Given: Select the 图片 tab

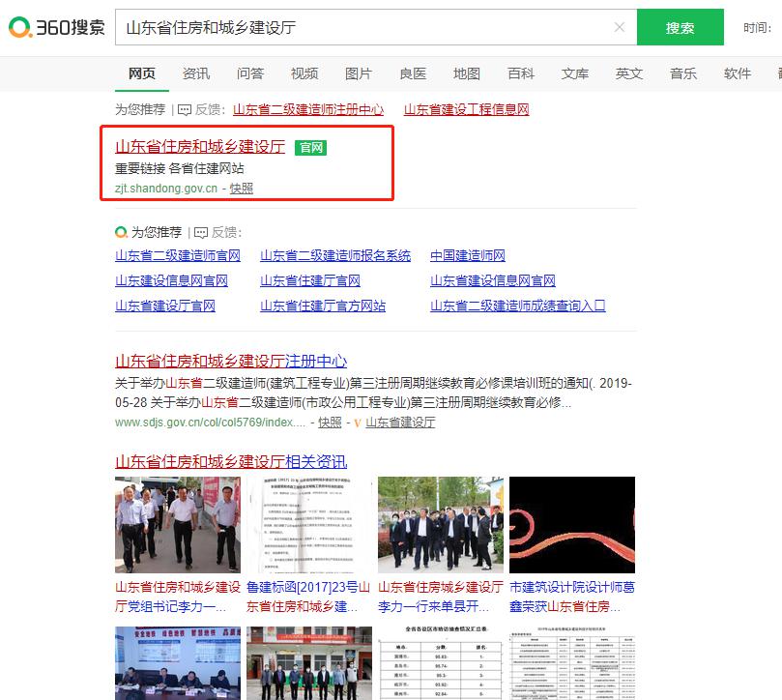Looking at the screenshot, I should click(359, 73).
